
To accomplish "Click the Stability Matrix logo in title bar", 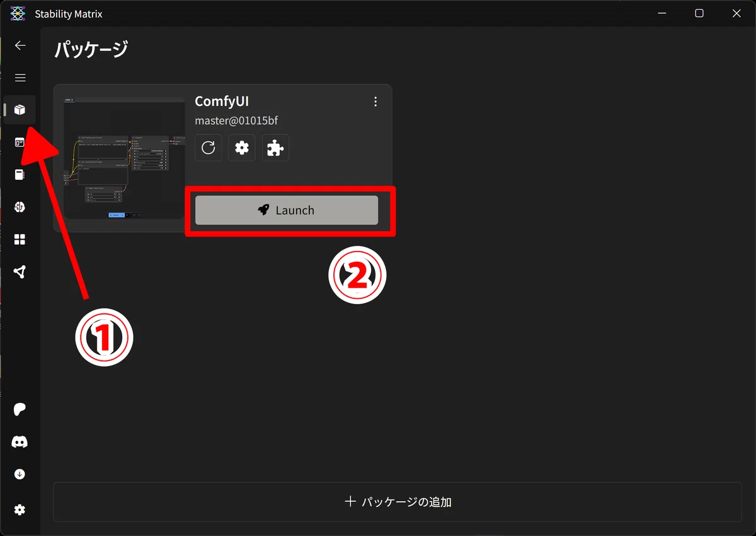I will pyautogui.click(x=18, y=13).
